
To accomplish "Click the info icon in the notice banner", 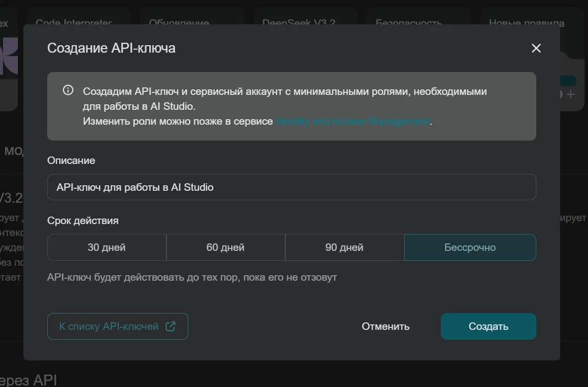I will [68, 90].
